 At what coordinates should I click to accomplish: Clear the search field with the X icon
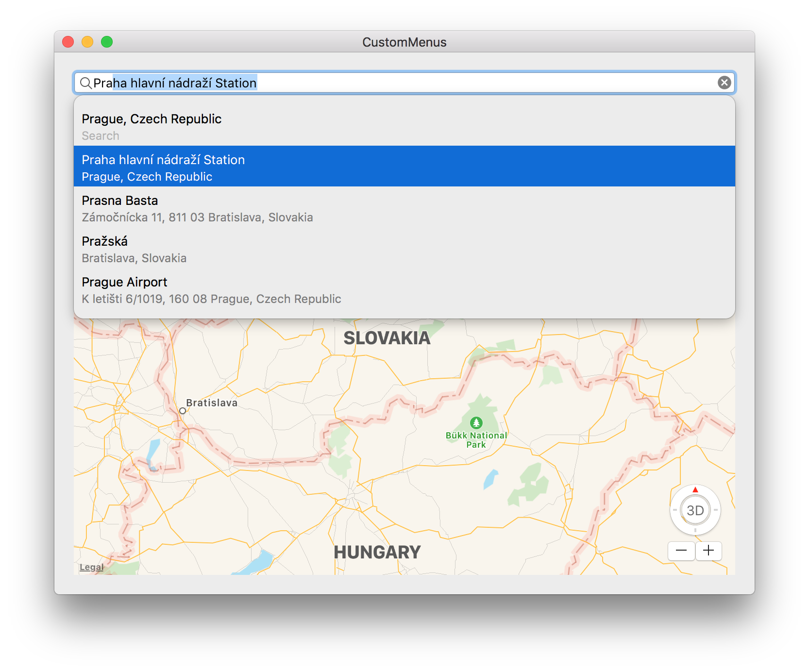(724, 83)
